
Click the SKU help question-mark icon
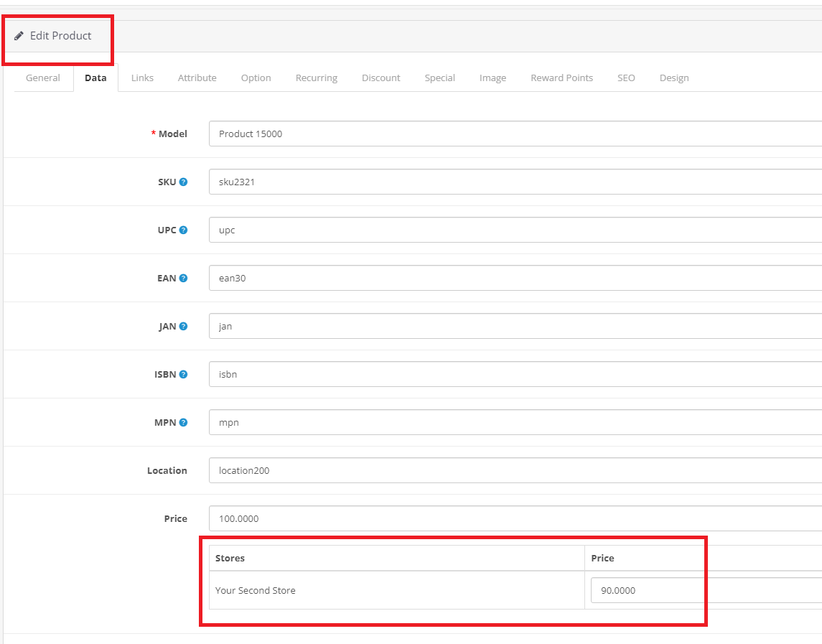183,182
